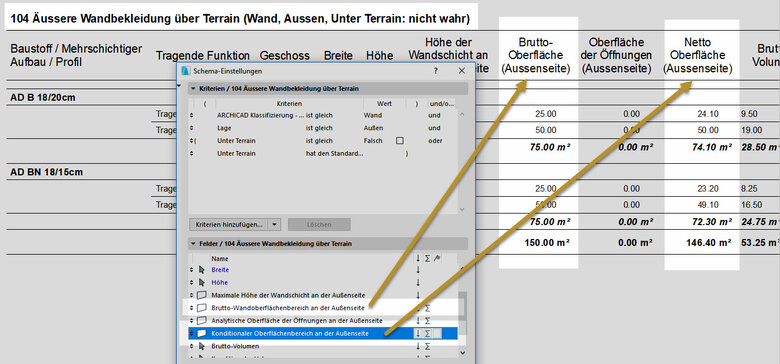The width and height of the screenshot is (780, 364).
Task: Click reorder handle of the Breite field
Action: (192, 270)
